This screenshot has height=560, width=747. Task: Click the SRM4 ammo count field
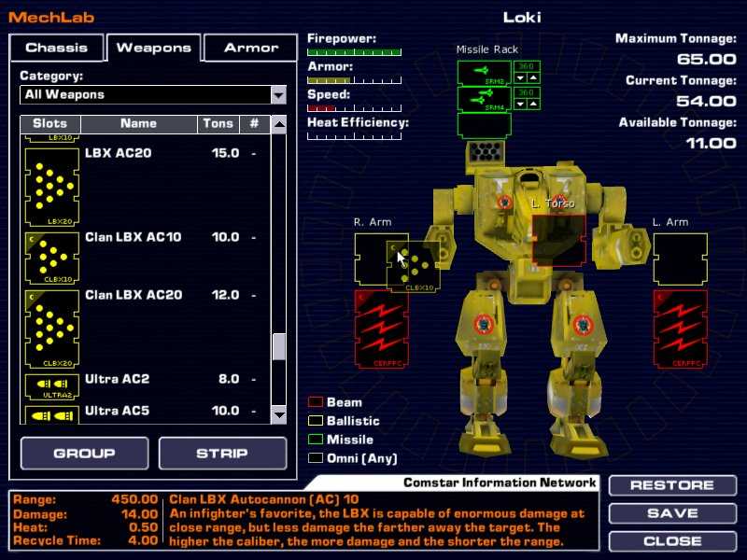tap(527, 92)
